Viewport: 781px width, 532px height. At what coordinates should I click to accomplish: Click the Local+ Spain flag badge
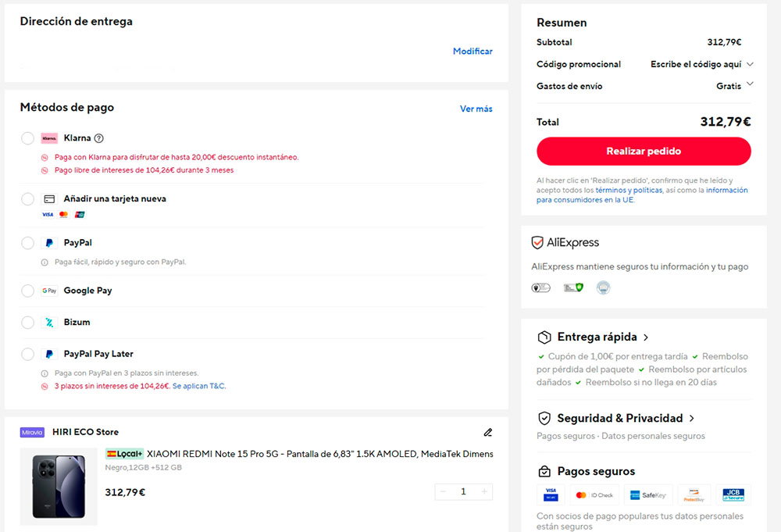click(x=124, y=454)
